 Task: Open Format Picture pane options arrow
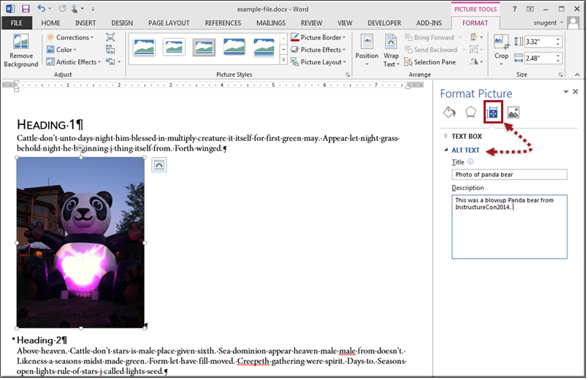tap(566, 92)
